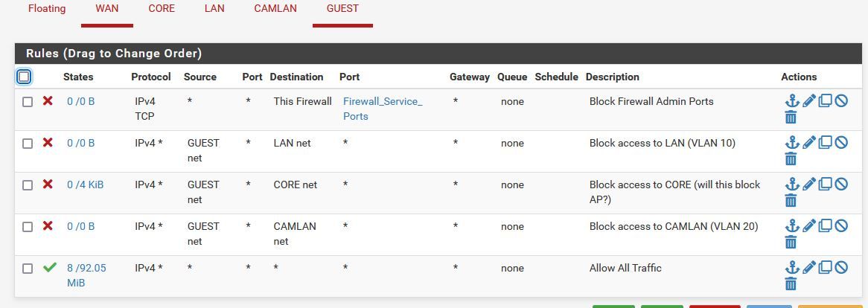Toggle the select-all rules checkbox in header
The width and height of the screenshot is (868, 308).
coord(24,77)
